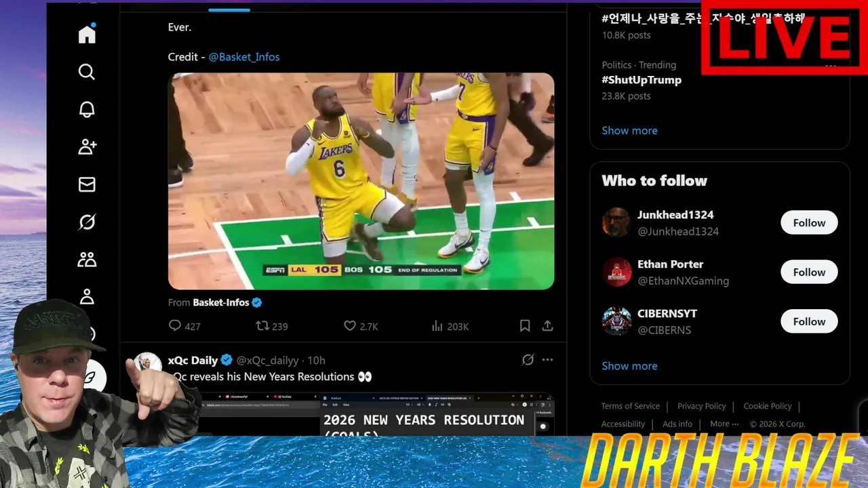The width and height of the screenshot is (868, 488).
Task: View analytics for the 203K views post
Action: 450,326
